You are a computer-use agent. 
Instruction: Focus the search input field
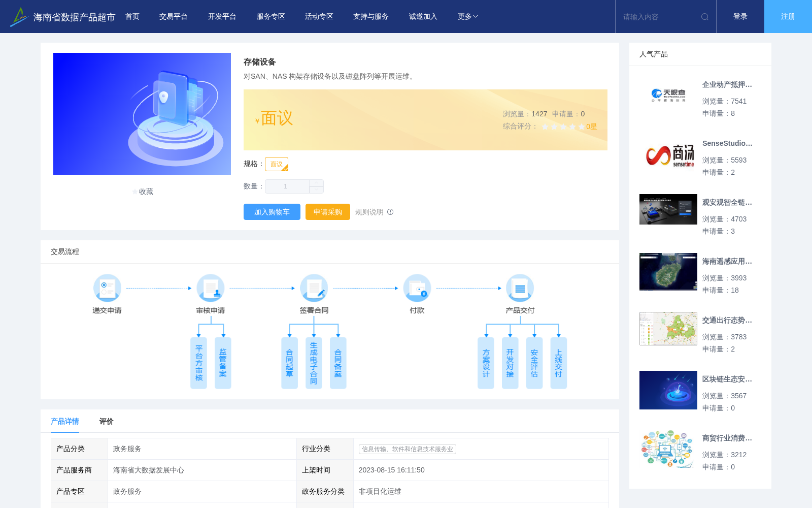click(660, 17)
